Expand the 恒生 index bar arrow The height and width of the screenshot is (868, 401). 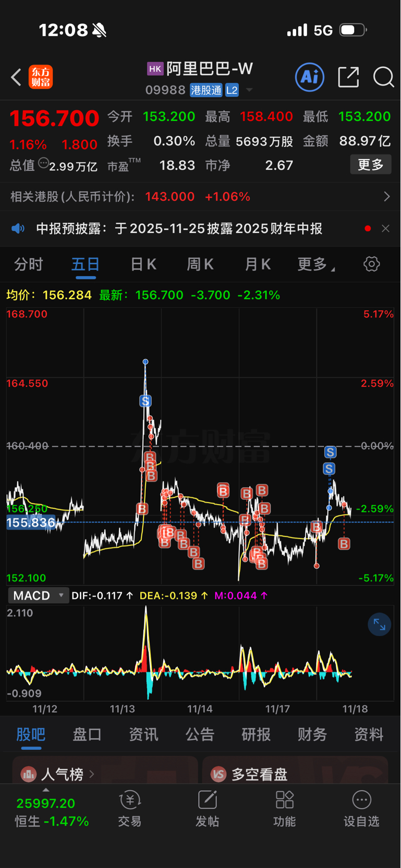(x=45, y=790)
